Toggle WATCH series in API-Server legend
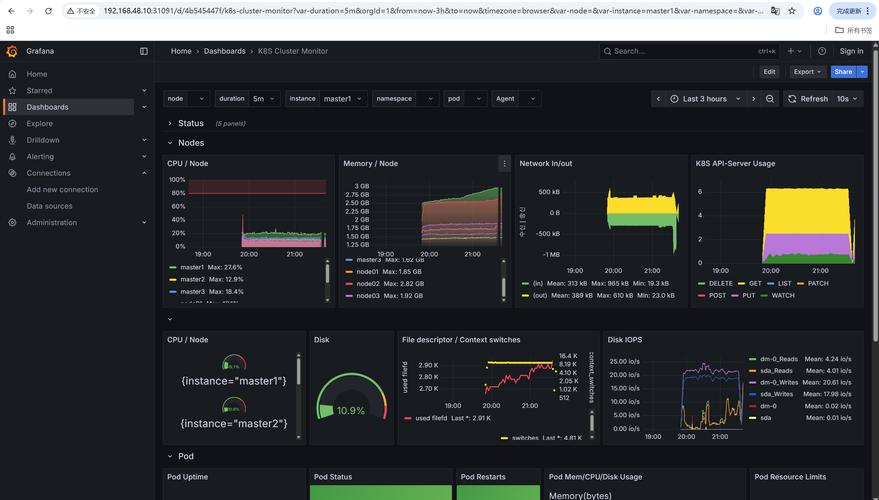Image resolution: width=879 pixels, height=500 pixels. (778, 295)
